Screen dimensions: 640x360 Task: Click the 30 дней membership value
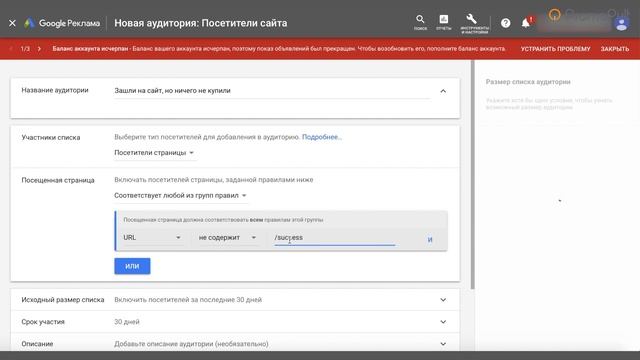pyautogui.click(x=127, y=322)
